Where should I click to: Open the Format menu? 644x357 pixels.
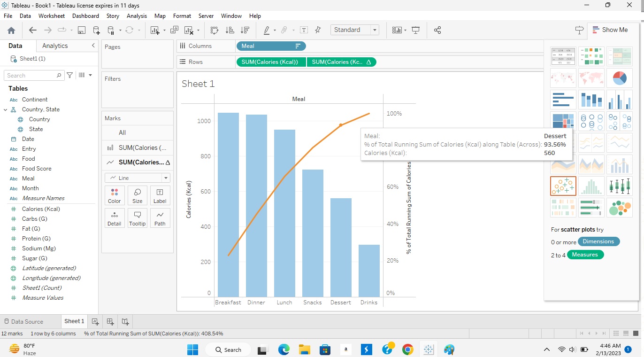(182, 16)
